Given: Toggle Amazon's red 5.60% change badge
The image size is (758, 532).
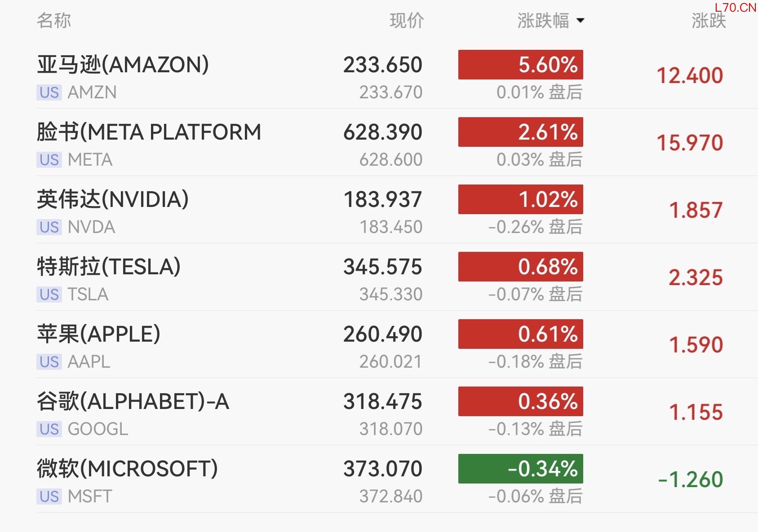Looking at the screenshot, I should pyautogui.click(x=520, y=65).
